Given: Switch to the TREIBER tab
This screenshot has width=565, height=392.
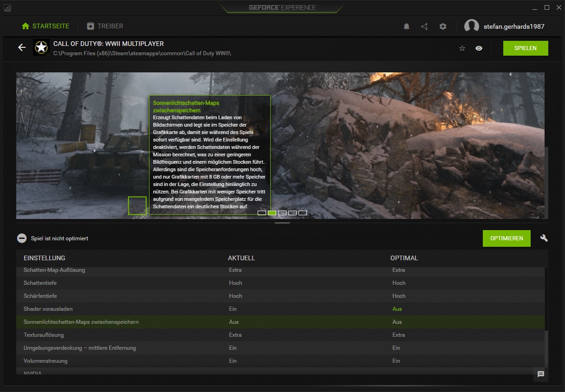Looking at the screenshot, I should click(x=104, y=26).
